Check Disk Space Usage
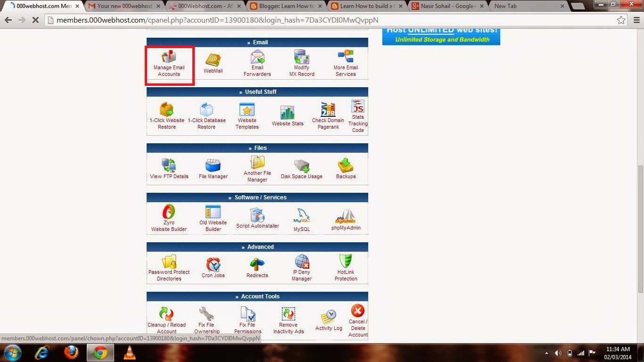Viewport: 644px width, 362px height. [x=302, y=169]
